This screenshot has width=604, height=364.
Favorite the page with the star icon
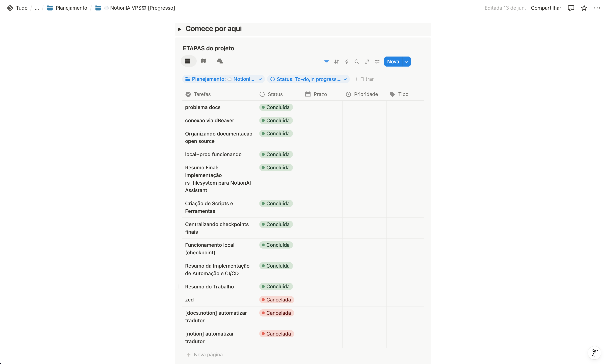(x=584, y=8)
